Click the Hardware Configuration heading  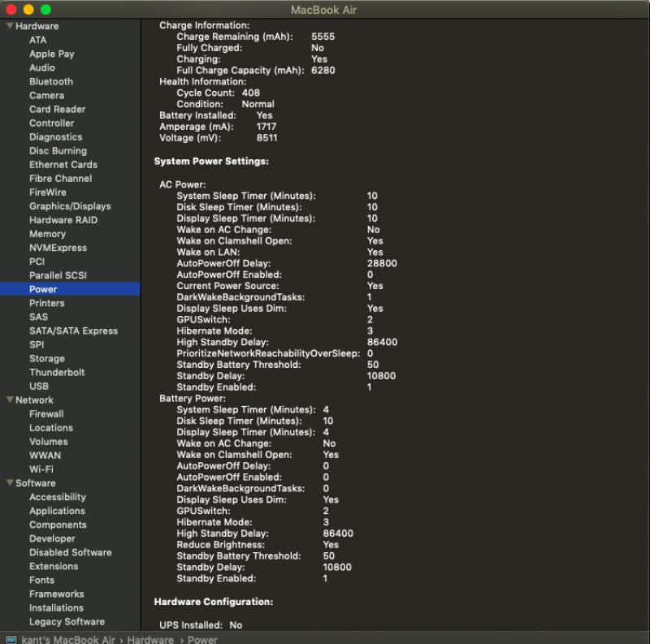214,602
